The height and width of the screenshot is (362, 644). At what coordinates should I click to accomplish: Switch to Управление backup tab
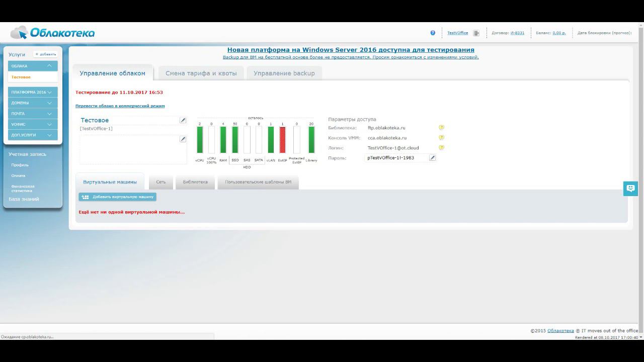point(284,73)
